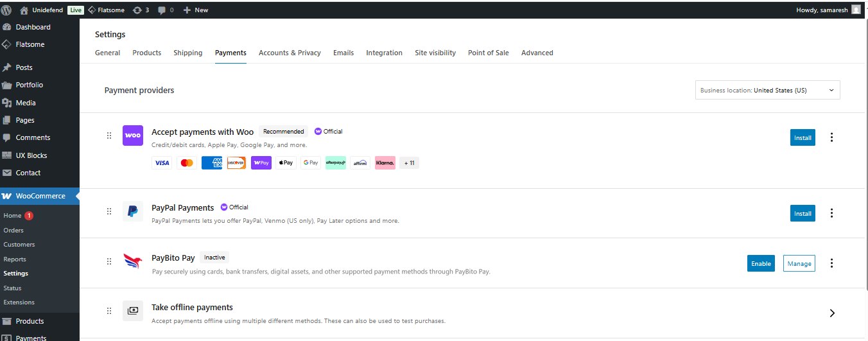Click the offline payments cash icon

133,311
